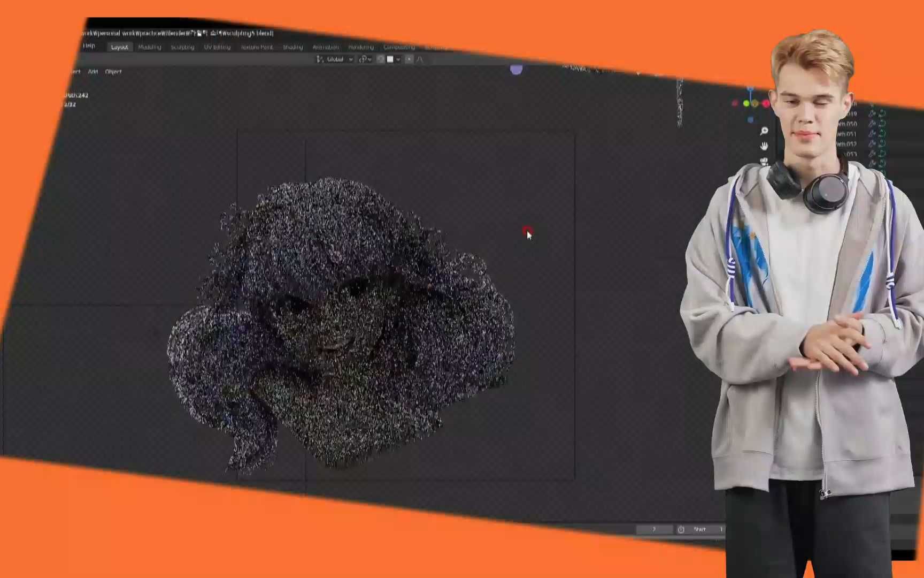Click the zoom magnifier viewport icon
Screen dimensions: 924x578
point(764,131)
